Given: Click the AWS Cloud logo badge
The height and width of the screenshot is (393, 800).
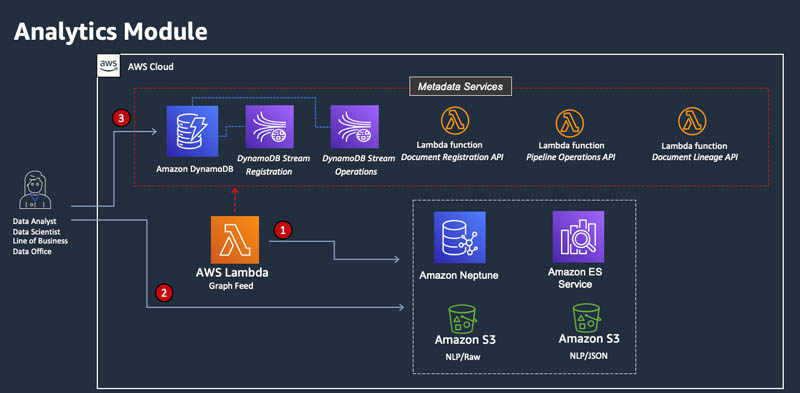Looking at the screenshot, I should tap(108, 66).
